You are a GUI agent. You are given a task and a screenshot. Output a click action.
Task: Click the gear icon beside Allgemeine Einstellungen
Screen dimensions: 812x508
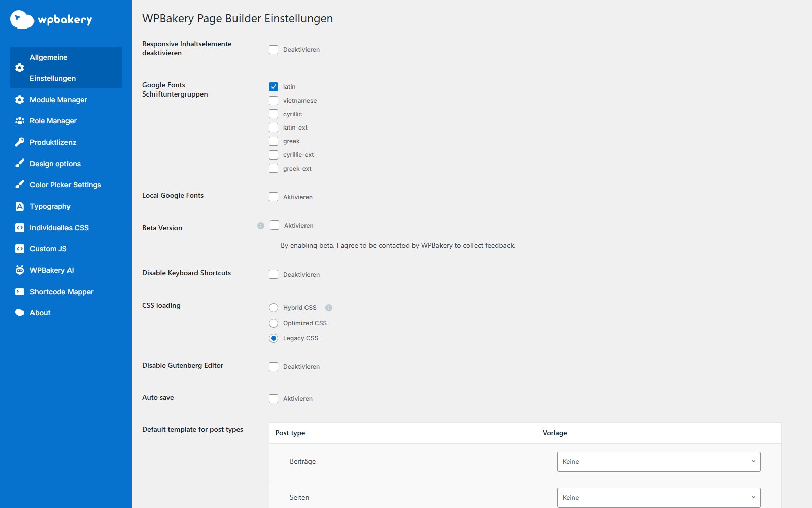tap(20, 68)
